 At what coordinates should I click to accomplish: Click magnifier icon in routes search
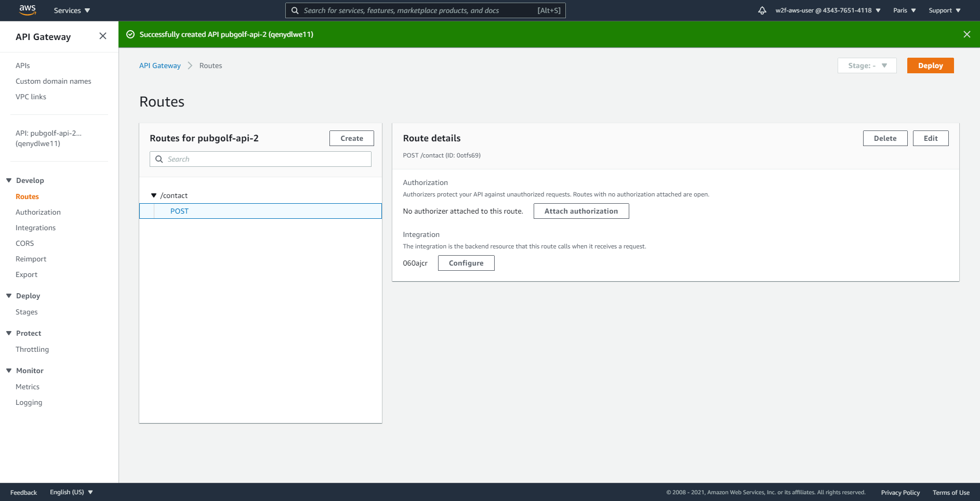[x=159, y=159]
